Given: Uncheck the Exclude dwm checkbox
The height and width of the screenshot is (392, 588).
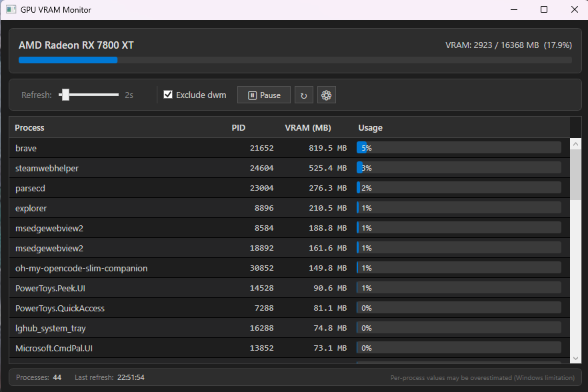Looking at the screenshot, I should pos(168,95).
